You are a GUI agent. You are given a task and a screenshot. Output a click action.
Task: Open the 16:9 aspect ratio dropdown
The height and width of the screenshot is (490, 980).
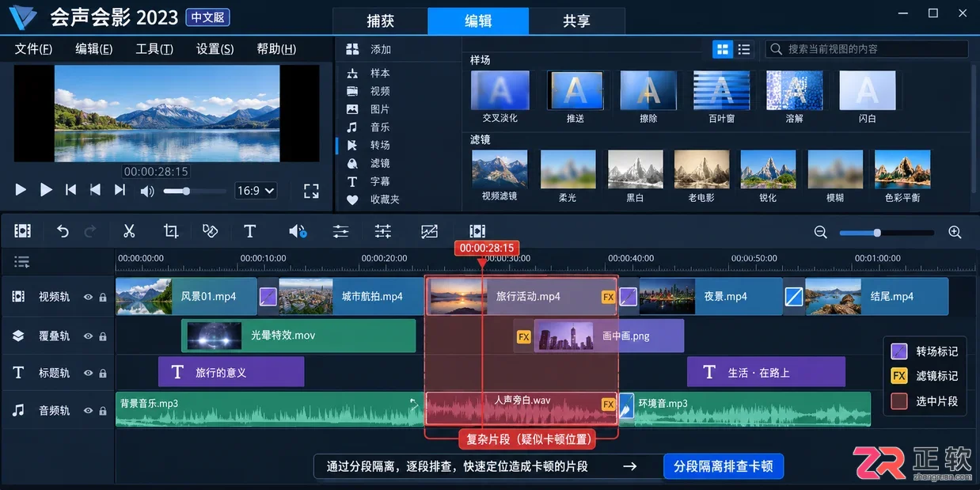pos(256,191)
